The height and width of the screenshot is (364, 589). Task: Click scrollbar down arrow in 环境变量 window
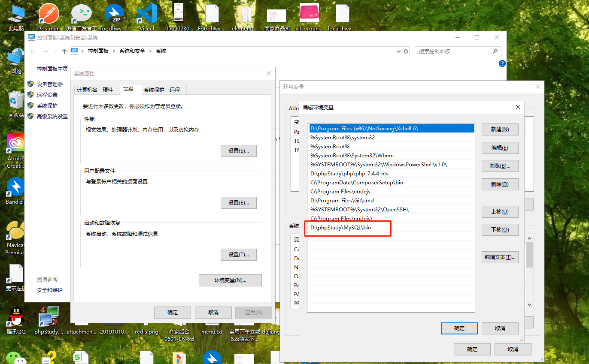[530, 305]
